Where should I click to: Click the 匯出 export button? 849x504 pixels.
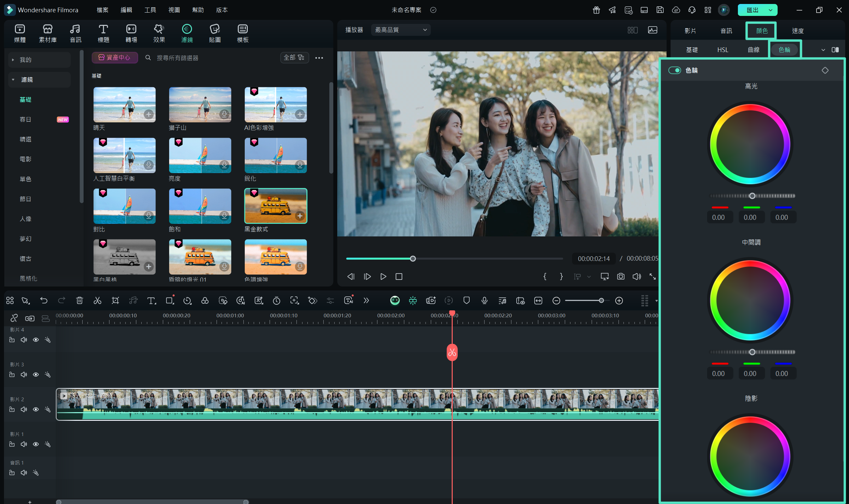tap(752, 10)
